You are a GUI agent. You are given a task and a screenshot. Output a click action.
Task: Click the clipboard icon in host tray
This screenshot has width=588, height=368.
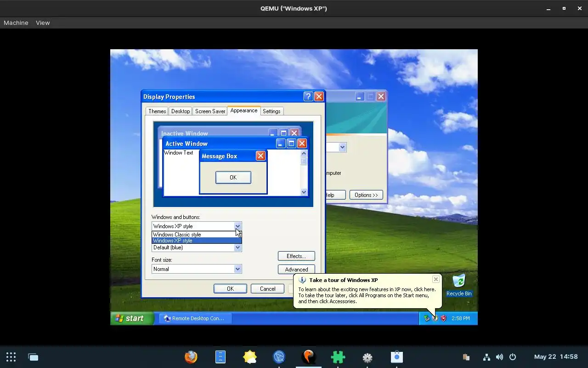coord(466,357)
